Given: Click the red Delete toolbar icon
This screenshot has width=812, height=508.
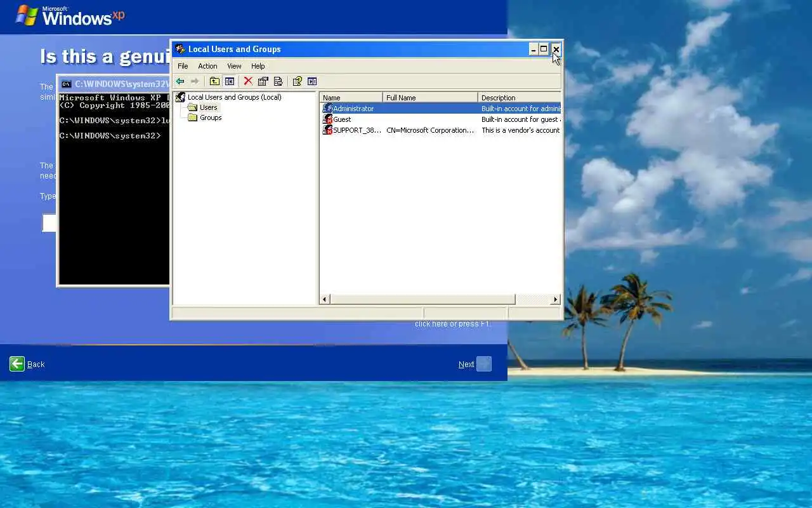Looking at the screenshot, I should tap(248, 81).
